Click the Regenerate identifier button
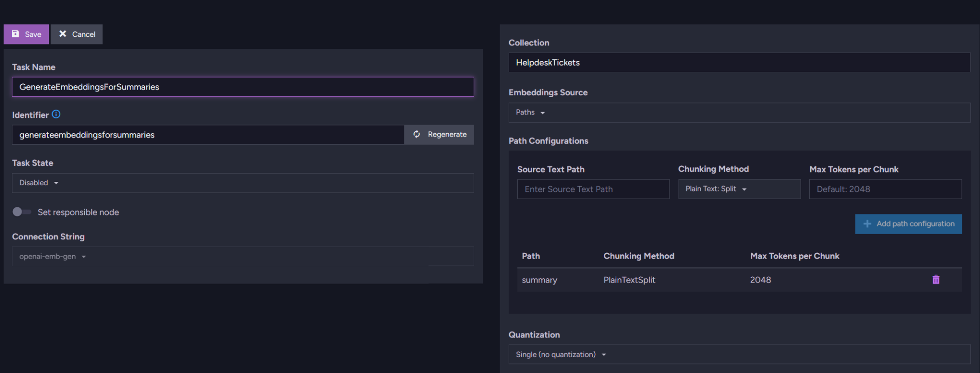 [439, 135]
